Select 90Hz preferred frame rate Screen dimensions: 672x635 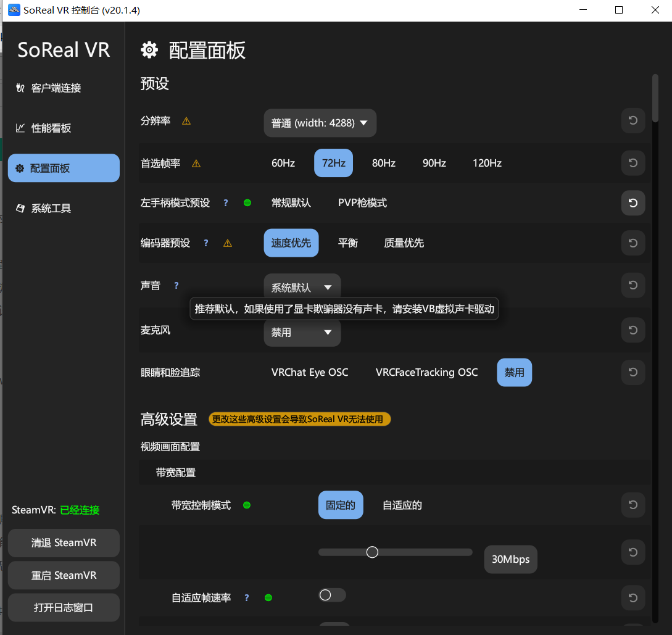434,163
